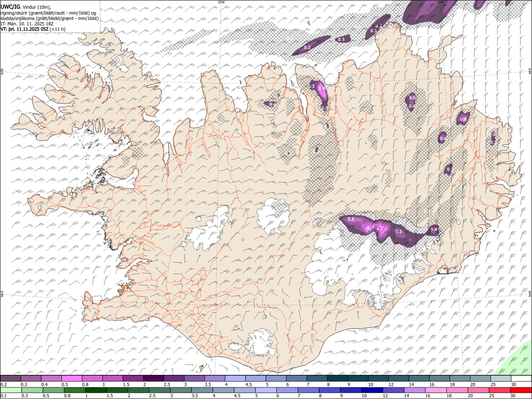Pick the white 30 swatch in upper scale

(x=521, y=379)
